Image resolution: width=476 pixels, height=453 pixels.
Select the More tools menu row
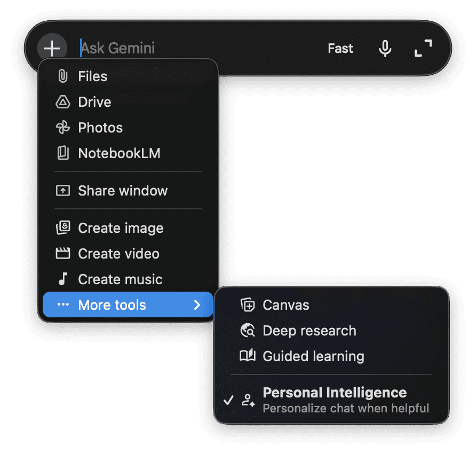pyautogui.click(x=112, y=305)
